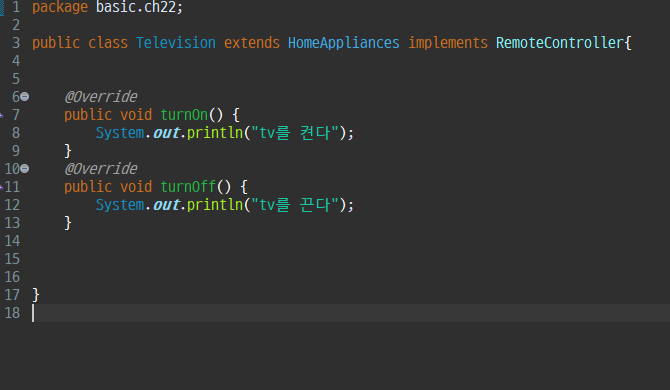The image size is (670, 390).
Task: Click the closing brace on line 9
Action: (68, 151)
